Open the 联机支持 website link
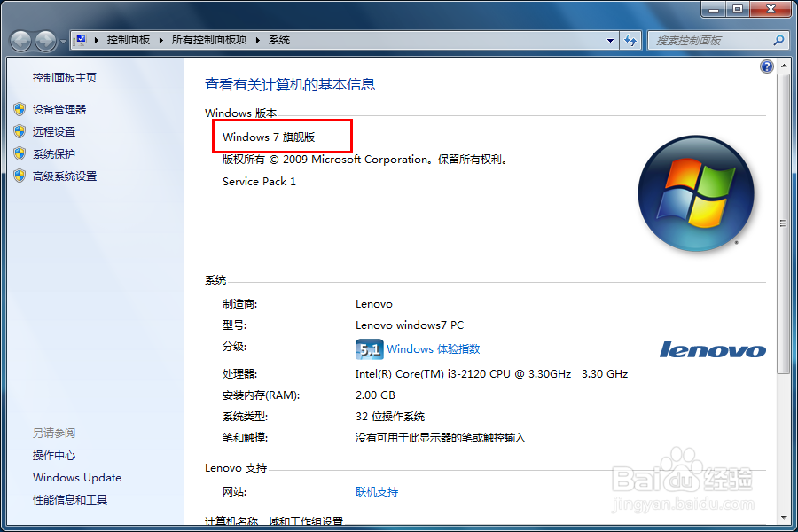Viewport: 798px width, 532px height. (377, 492)
